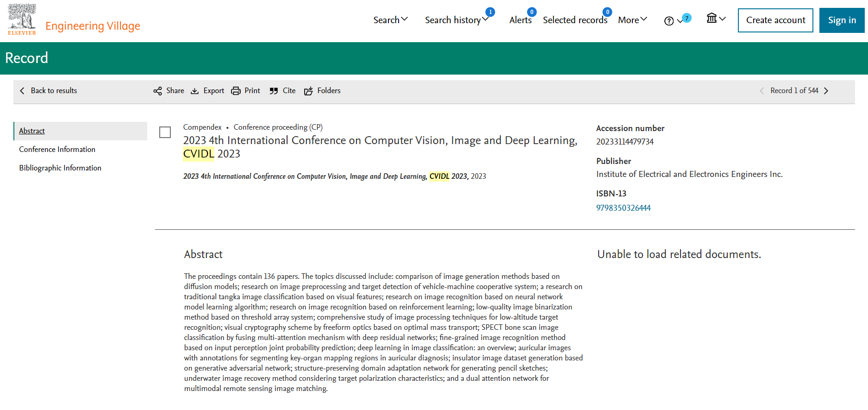The image size is (868, 410).
Task: Jump to Conference Information section
Action: coord(57,149)
